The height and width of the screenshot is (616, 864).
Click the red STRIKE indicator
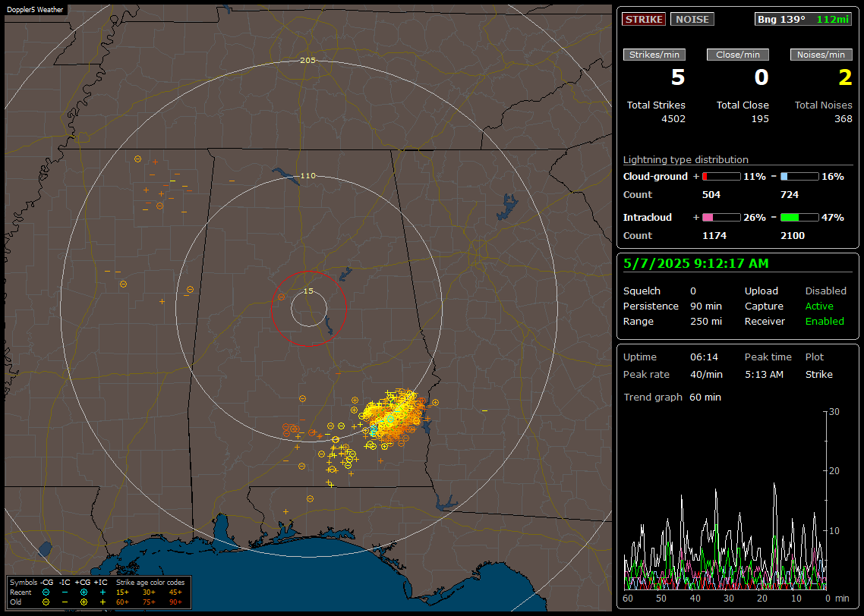click(644, 19)
